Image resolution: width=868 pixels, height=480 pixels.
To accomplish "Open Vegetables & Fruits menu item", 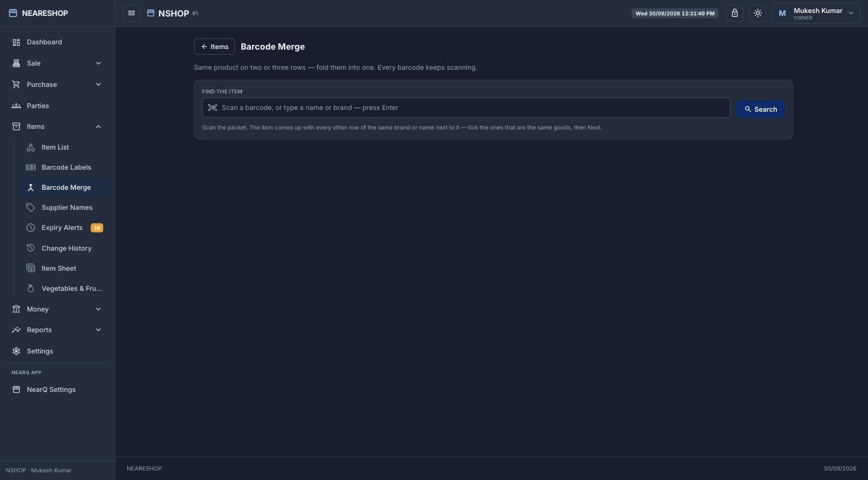I will click(x=64, y=288).
